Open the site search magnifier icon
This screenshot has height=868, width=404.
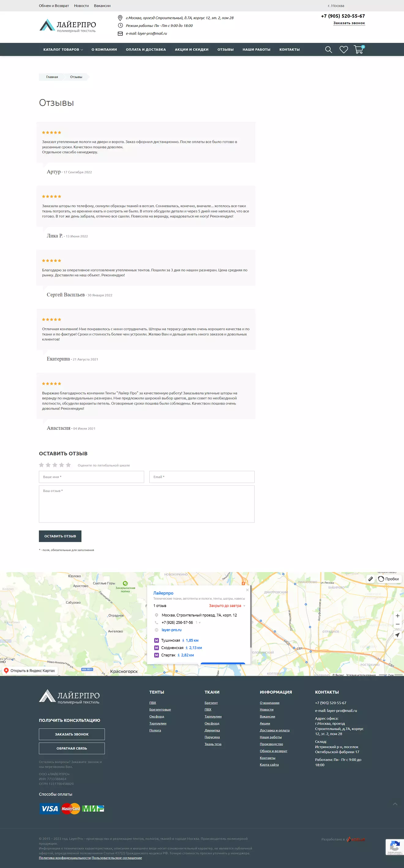tap(328, 50)
